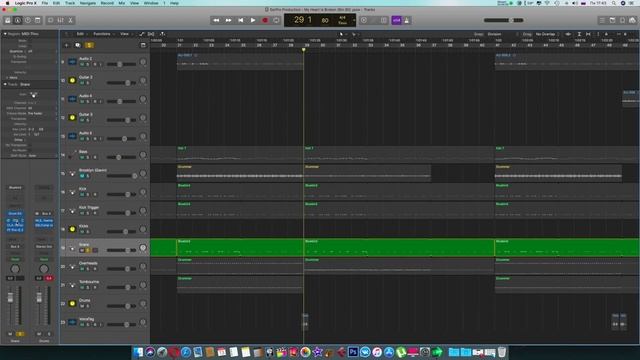Open the Library button in control bar
640x360 pixels.
[x=7, y=20]
